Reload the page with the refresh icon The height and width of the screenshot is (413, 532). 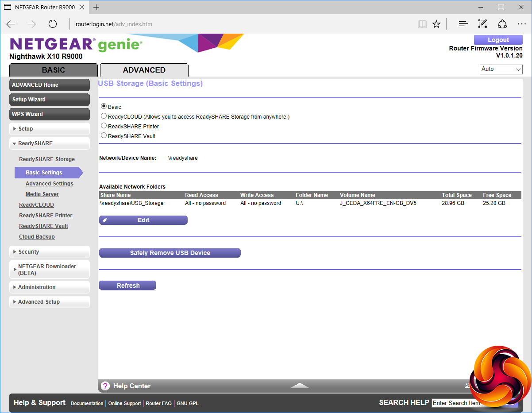click(x=53, y=24)
